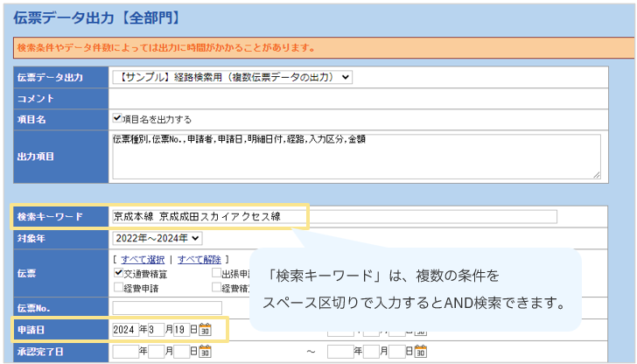This screenshot has width=637, height=364.
Task: Grab the 出力項目 text area resize handle
Action: tap(597, 174)
